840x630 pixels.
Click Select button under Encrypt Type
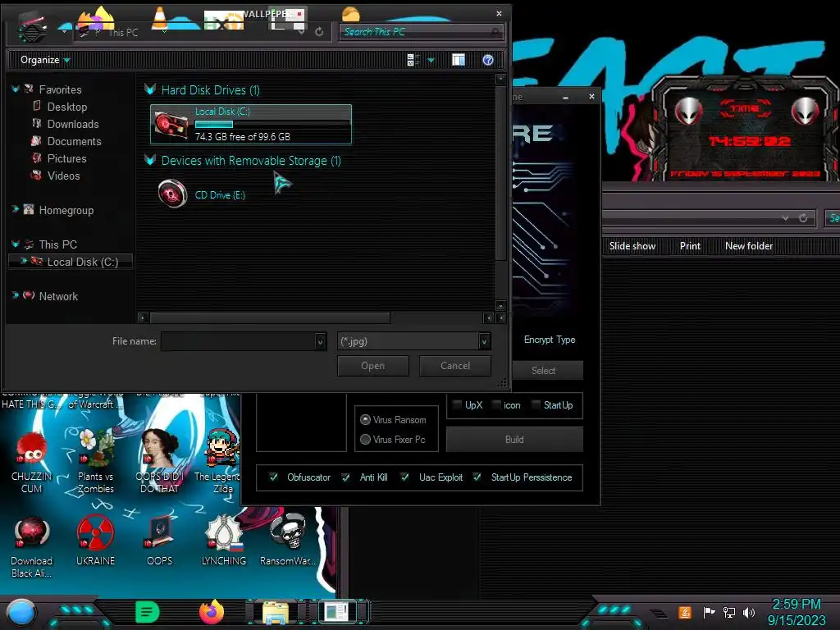click(x=543, y=370)
